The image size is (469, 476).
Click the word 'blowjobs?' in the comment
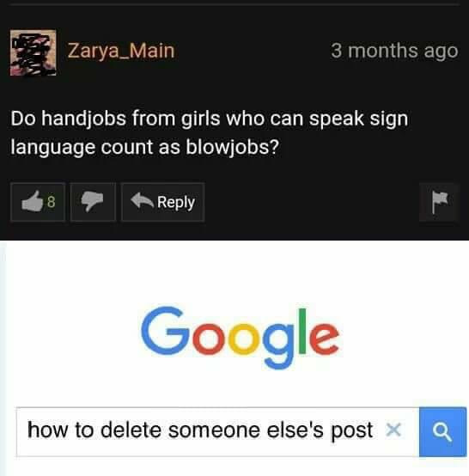click(232, 148)
